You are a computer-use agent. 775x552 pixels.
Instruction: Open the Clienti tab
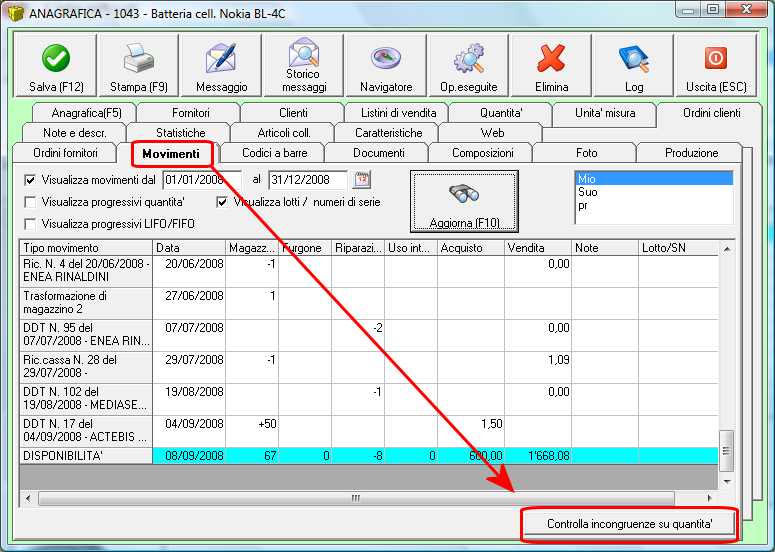[x=294, y=113]
